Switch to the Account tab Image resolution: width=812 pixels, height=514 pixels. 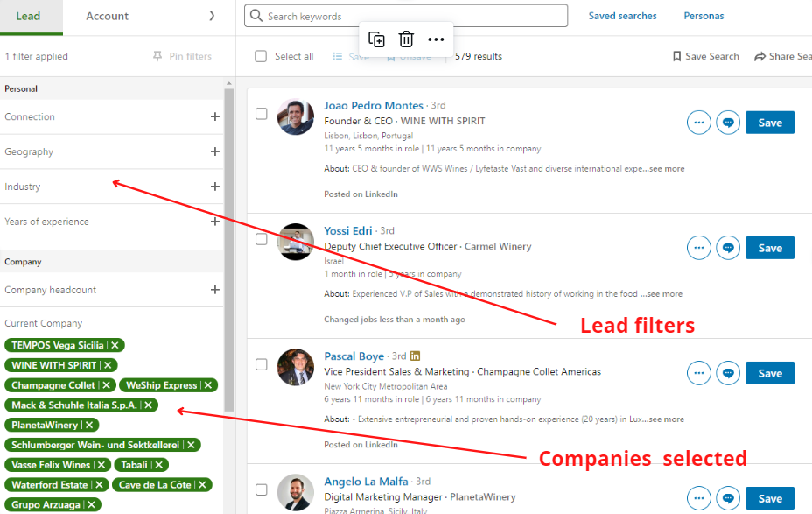108,16
